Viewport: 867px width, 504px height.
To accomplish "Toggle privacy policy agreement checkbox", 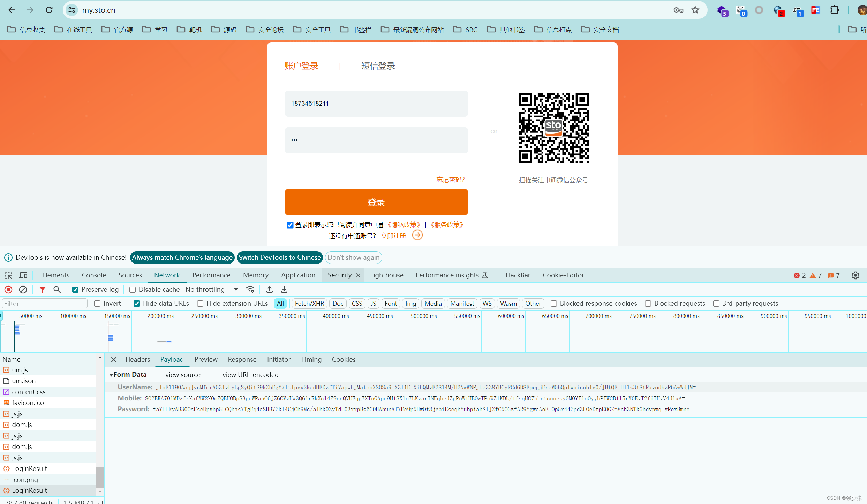I will click(290, 225).
